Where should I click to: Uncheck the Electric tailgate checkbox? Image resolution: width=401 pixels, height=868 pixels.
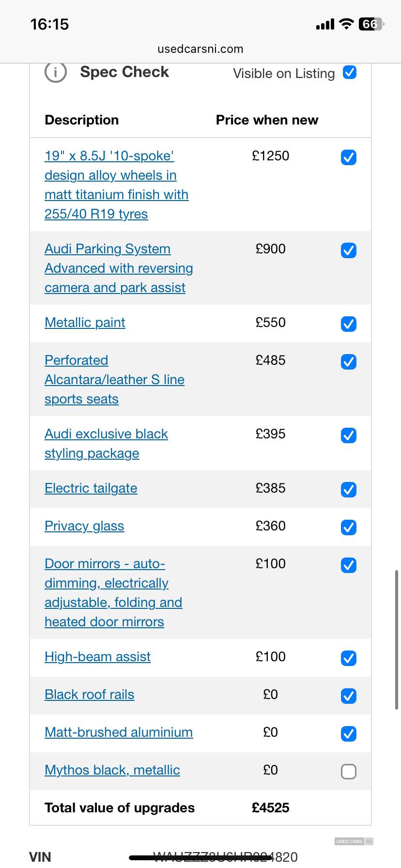pos(349,490)
